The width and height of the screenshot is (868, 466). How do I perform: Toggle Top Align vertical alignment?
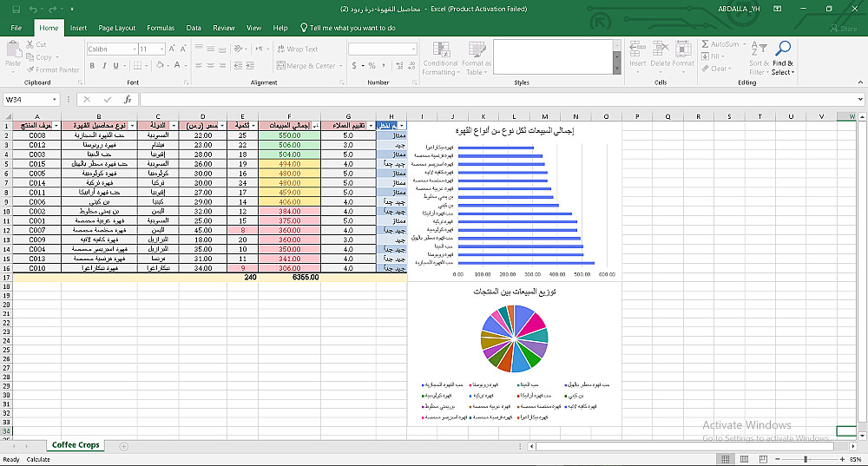[x=199, y=49]
